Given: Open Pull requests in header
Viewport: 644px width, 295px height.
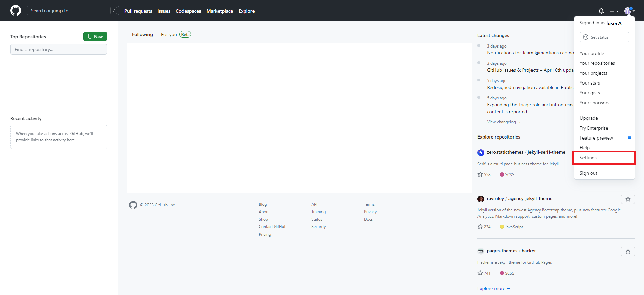Looking at the screenshot, I should click(x=138, y=11).
